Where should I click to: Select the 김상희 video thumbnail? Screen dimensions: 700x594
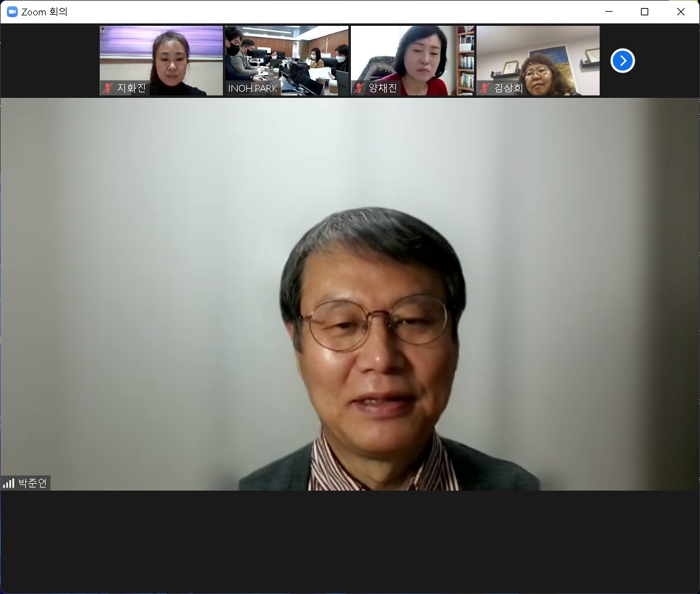point(538,61)
